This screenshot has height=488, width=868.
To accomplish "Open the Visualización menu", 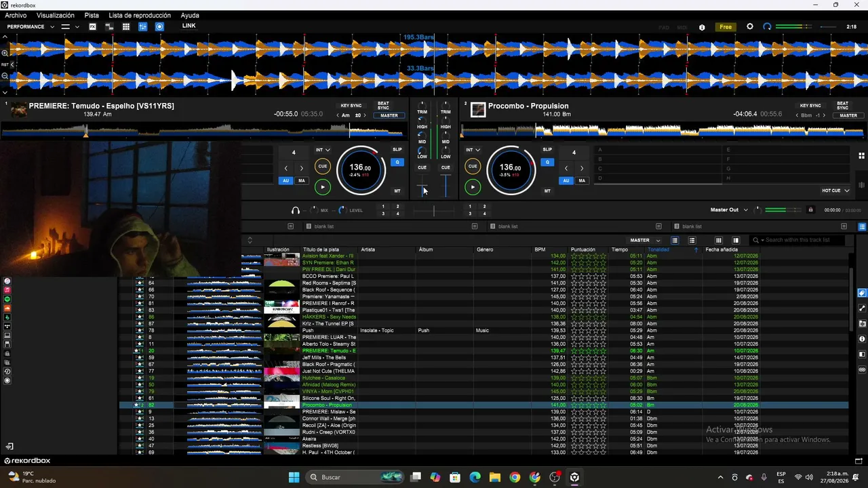I will 56,15.
